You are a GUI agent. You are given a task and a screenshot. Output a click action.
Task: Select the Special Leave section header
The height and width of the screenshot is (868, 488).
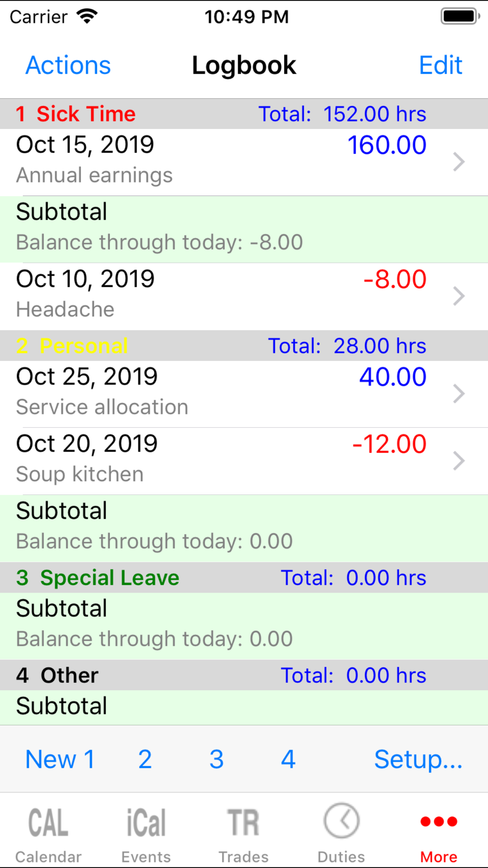[109, 578]
